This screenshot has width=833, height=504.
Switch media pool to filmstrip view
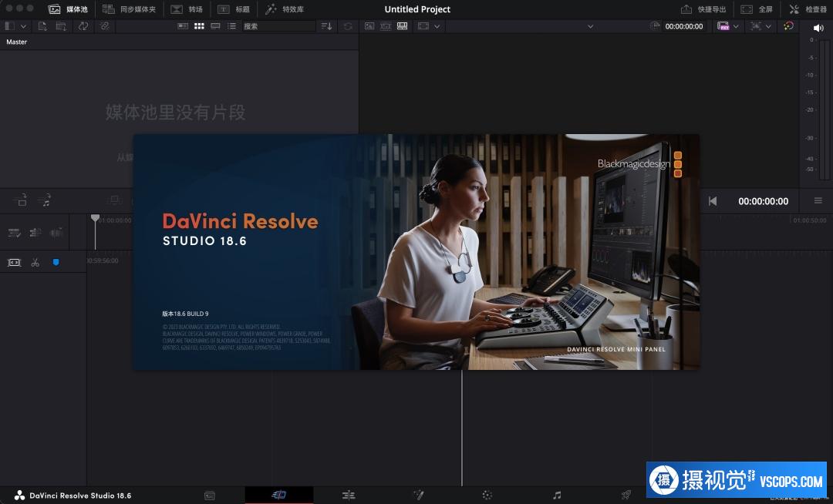coord(216,26)
